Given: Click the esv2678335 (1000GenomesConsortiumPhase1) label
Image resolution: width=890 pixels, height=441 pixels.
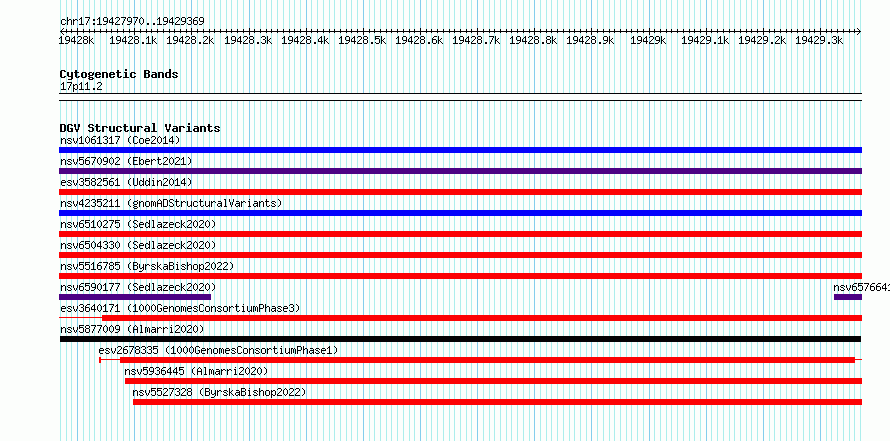Looking at the screenshot, I should [218, 350].
